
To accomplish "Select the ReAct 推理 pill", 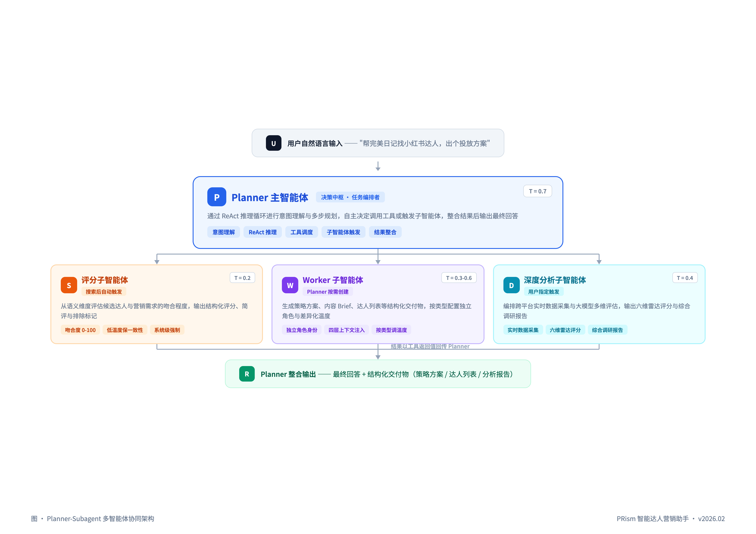I will click(262, 232).
